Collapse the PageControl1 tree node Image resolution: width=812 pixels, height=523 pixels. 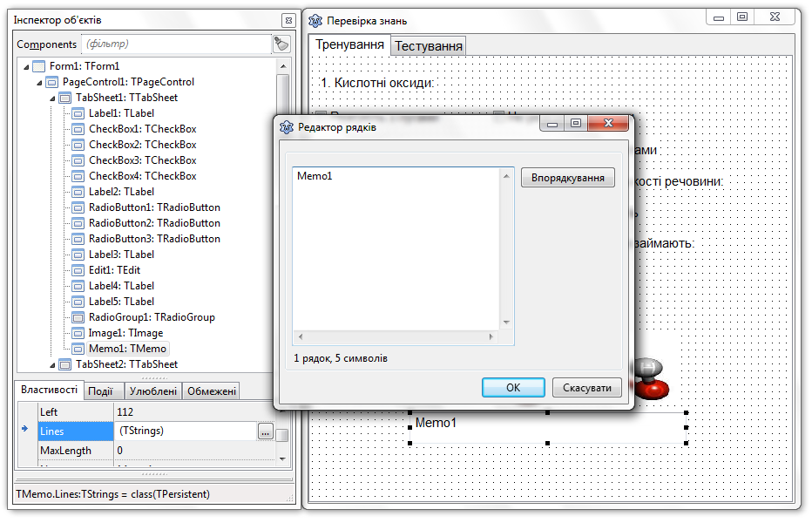[x=39, y=83]
